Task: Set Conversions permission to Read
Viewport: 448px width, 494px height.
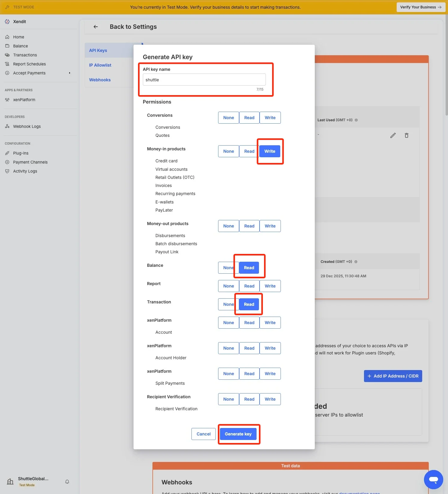Action: (x=249, y=118)
